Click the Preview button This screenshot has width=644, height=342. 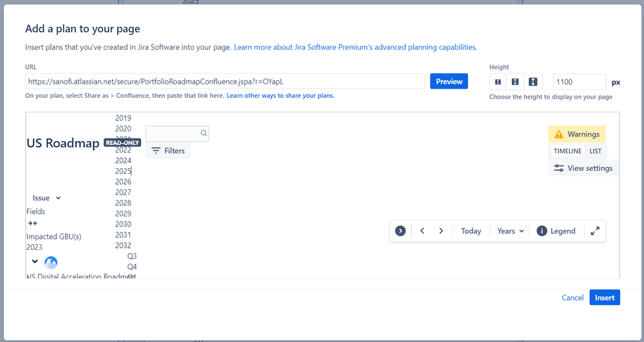[x=449, y=81]
